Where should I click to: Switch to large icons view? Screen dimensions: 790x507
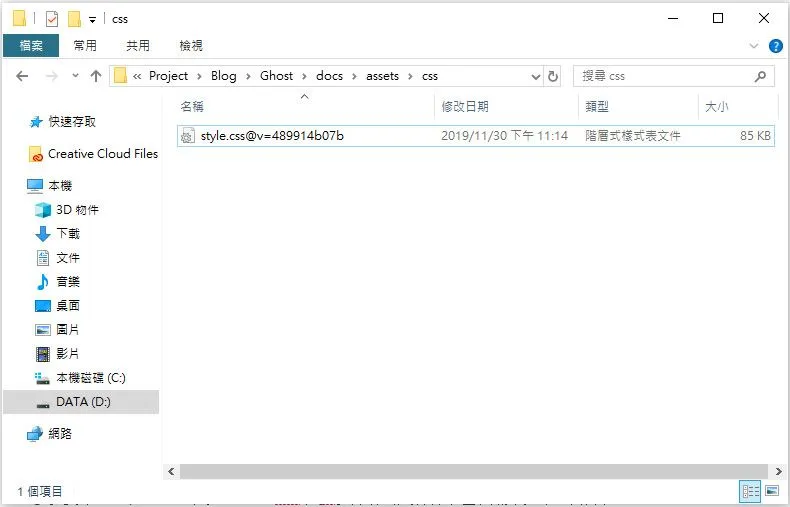point(771,490)
